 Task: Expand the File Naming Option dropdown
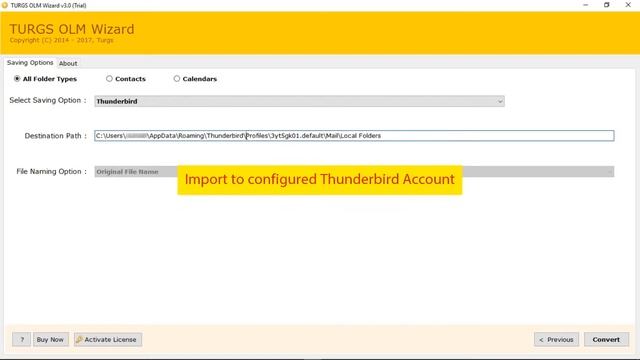pos(354,172)
